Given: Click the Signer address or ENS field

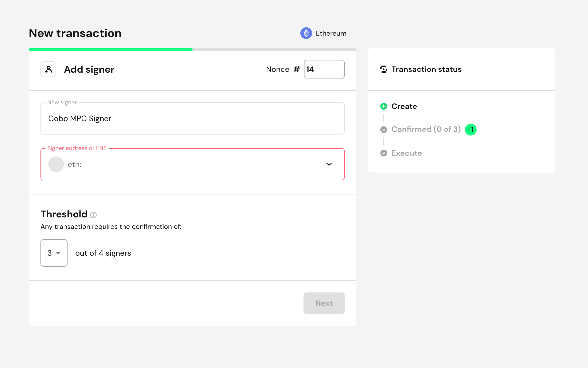Looking at the screenshot, I should (x=185, y=164).
